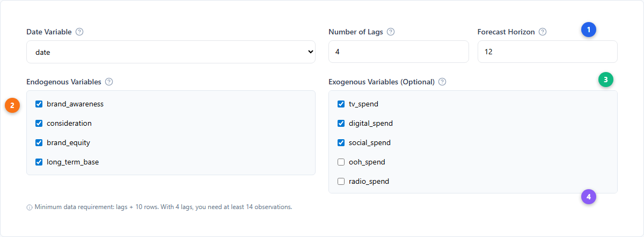Screen dimensions: 644x237
Task: Enable the radio_spend checkbox
Action: (x=341, y=182)
